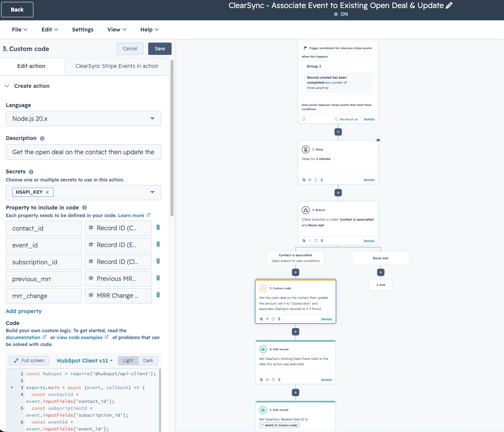This screenshot has width=504, height=432.
Task: Open HubSpot Client v11 version dropdown
Action: click(85, 361)
